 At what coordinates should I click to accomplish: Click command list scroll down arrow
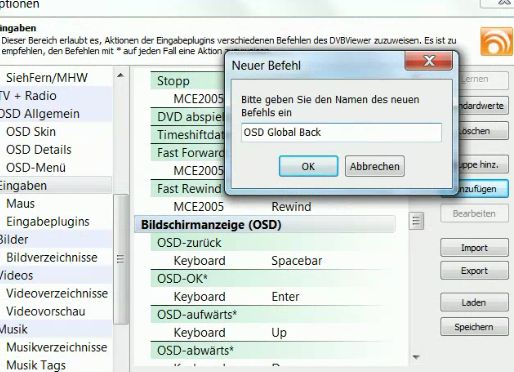(416, 357)
